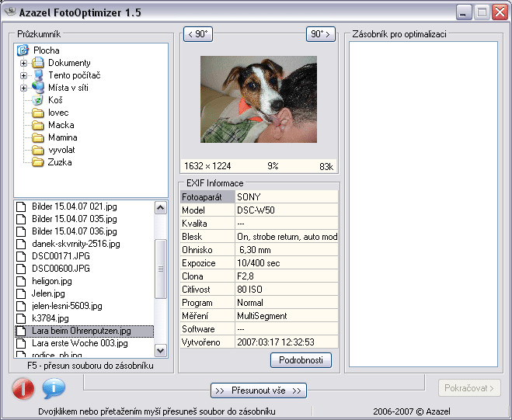
Task: Select file Lara erste Woche 003.jpg
Action: (x=80, y=343)
